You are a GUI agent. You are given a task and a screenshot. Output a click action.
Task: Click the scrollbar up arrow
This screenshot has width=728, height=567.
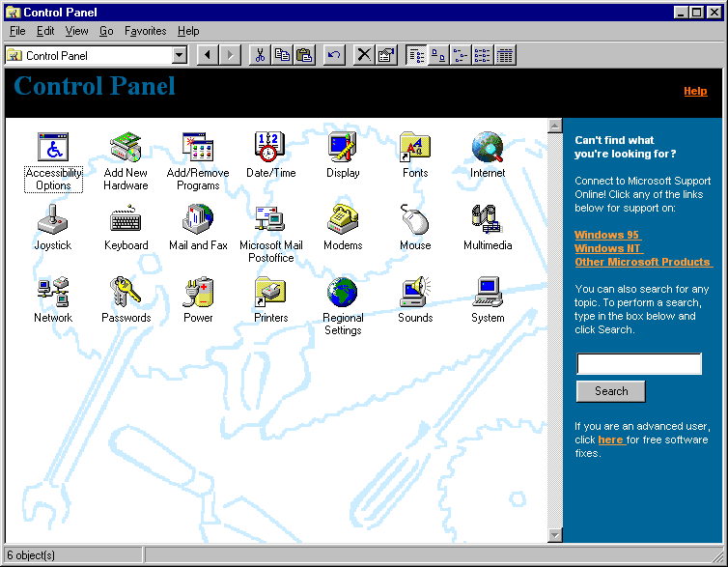tap(555, 126)
